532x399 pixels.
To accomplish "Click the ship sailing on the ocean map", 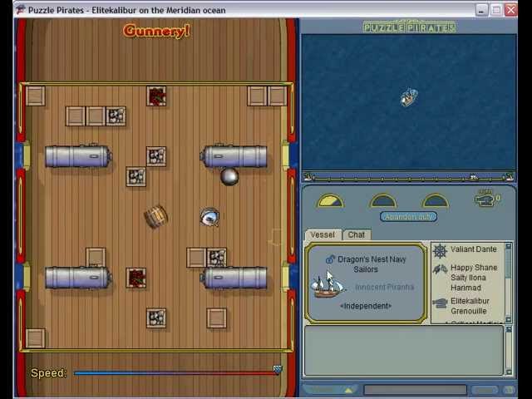I will 409,97.
